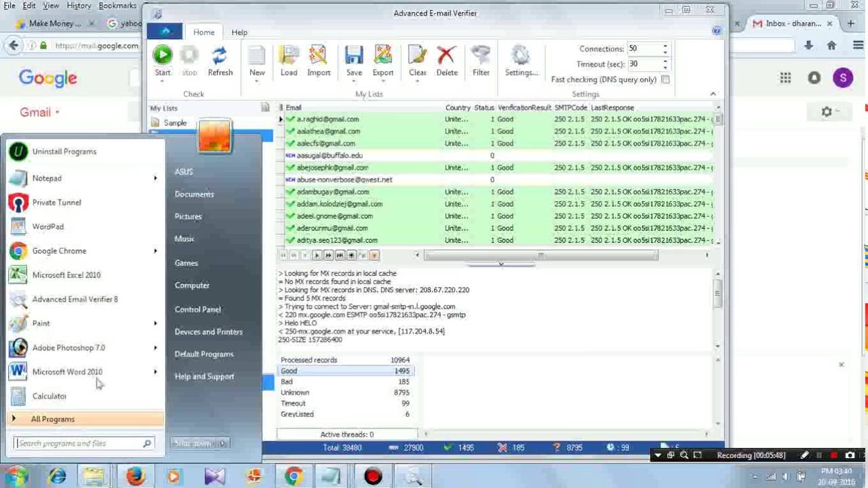Open the History menu in Firefox
The image size is (868, 488).
[x=79, y=5]
